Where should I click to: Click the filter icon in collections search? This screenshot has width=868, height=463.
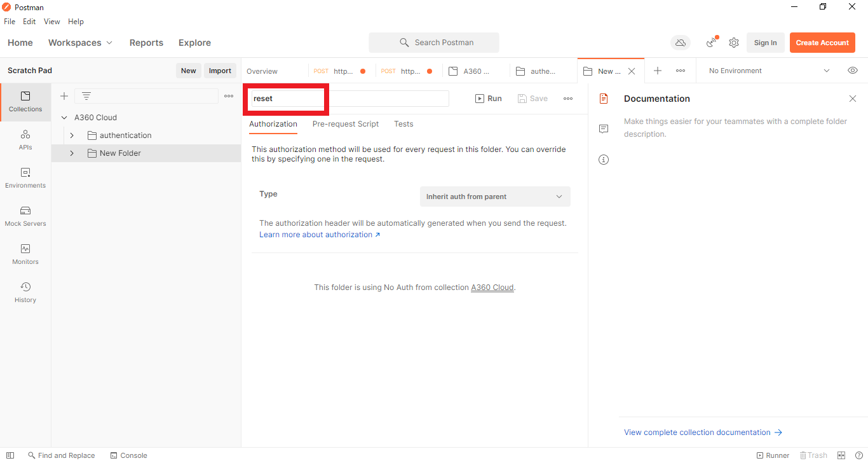86,96
